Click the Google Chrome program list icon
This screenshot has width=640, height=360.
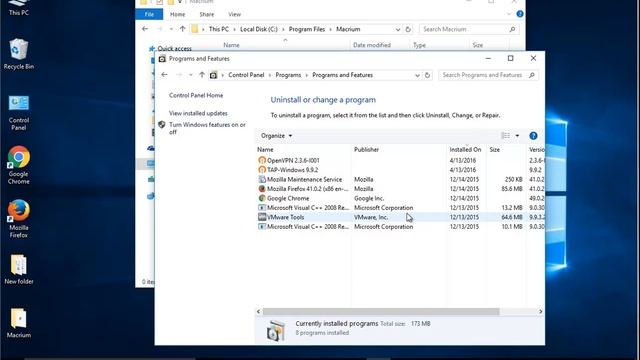pyautogui.click(x=262, y=198)
